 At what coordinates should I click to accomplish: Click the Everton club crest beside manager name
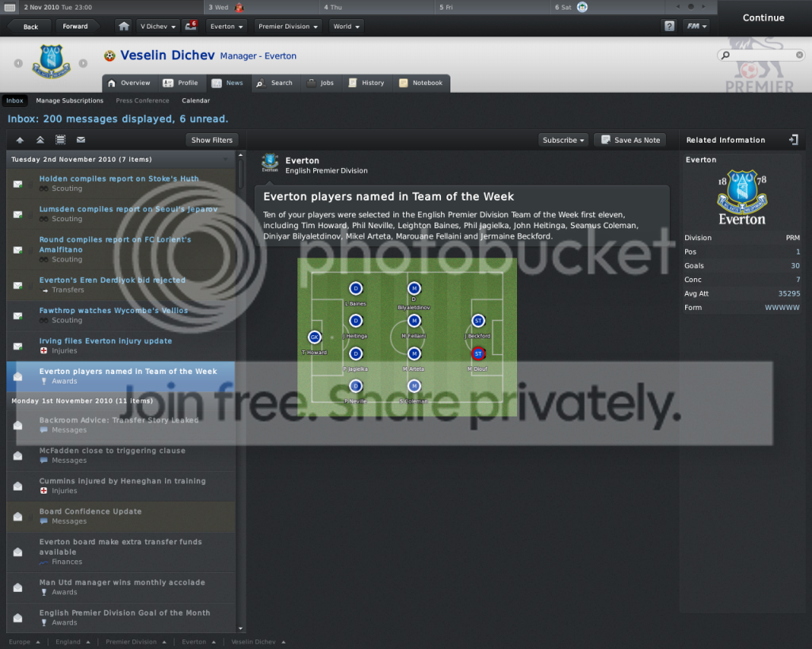51,61
